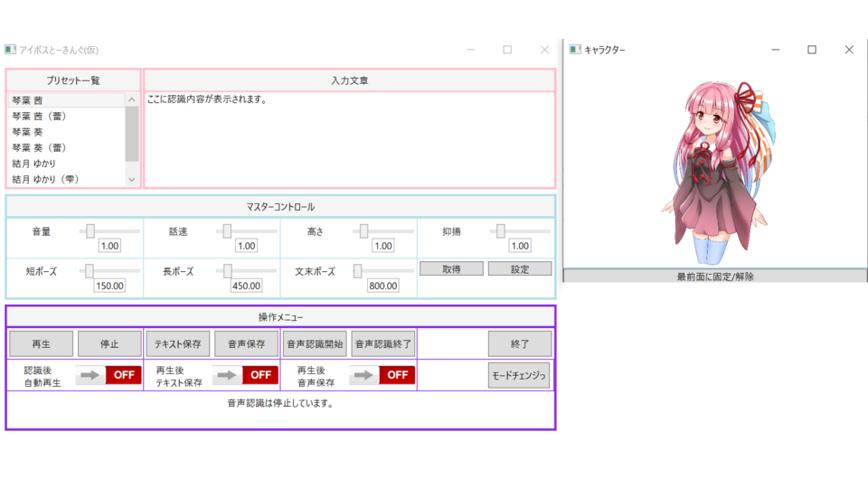The image size is (868, 488).
Task: Click the 話速 value field 1.00
Action: (x=246, y=246)
